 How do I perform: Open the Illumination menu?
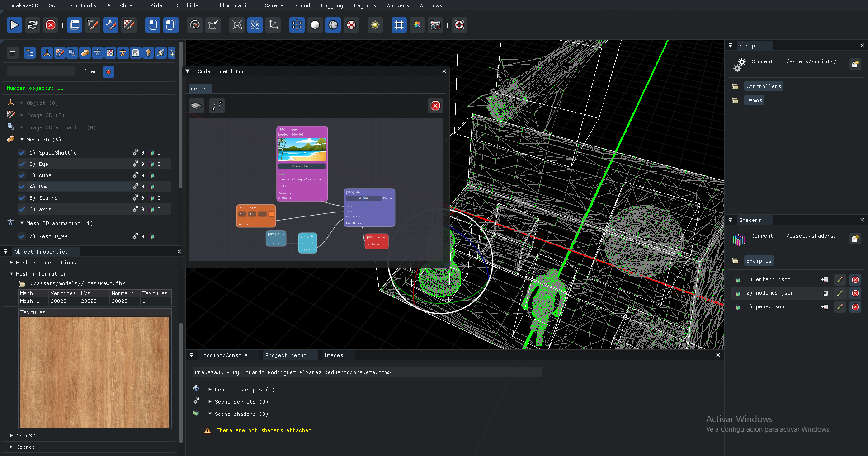click(234, 5)
